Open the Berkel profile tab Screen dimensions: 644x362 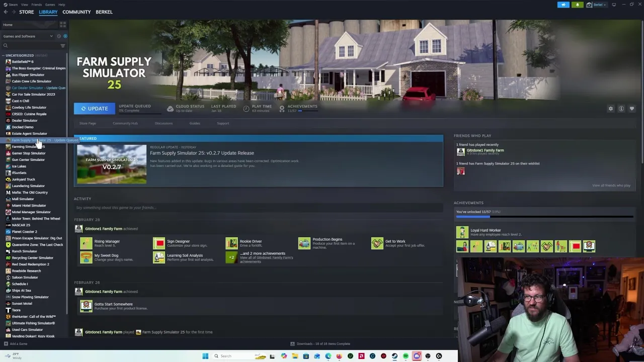[104, 12]
